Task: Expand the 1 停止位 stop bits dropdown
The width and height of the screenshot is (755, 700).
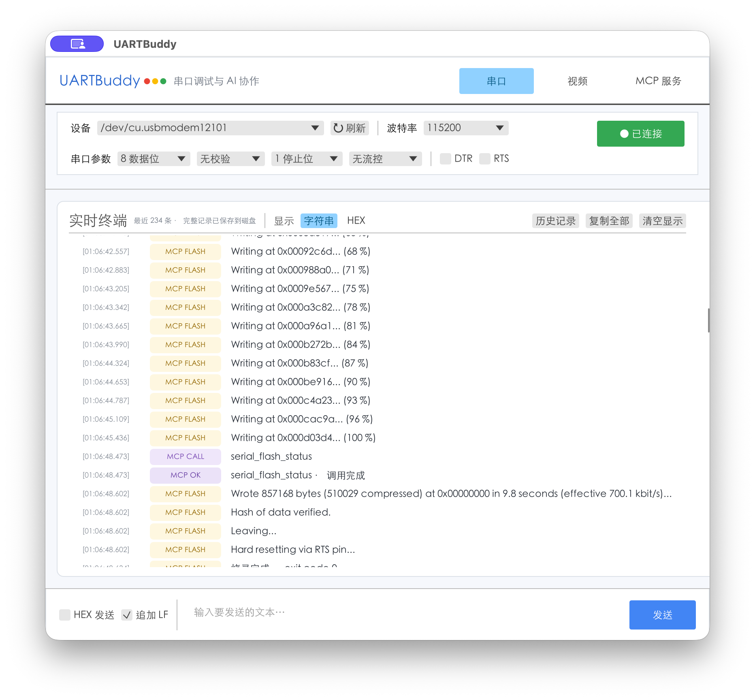Action: pos(307,159)
